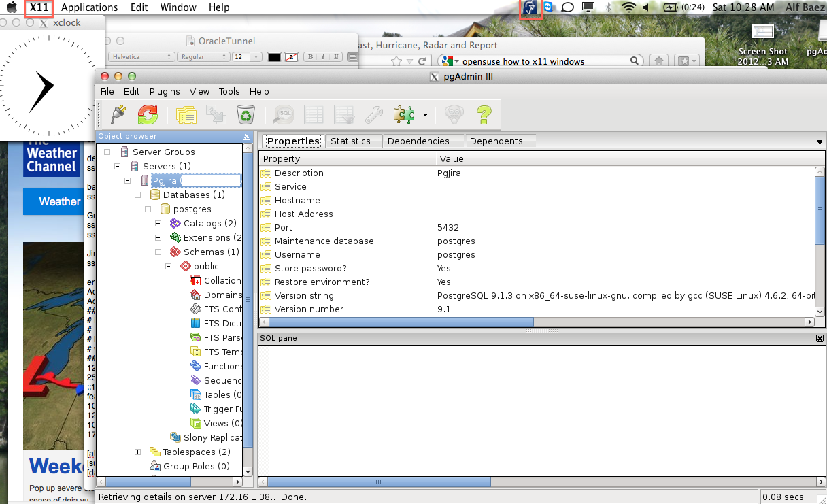Viewport: 827px width, 504px height.
Task: Click the filtered data view icon
Action: [343, 114]
